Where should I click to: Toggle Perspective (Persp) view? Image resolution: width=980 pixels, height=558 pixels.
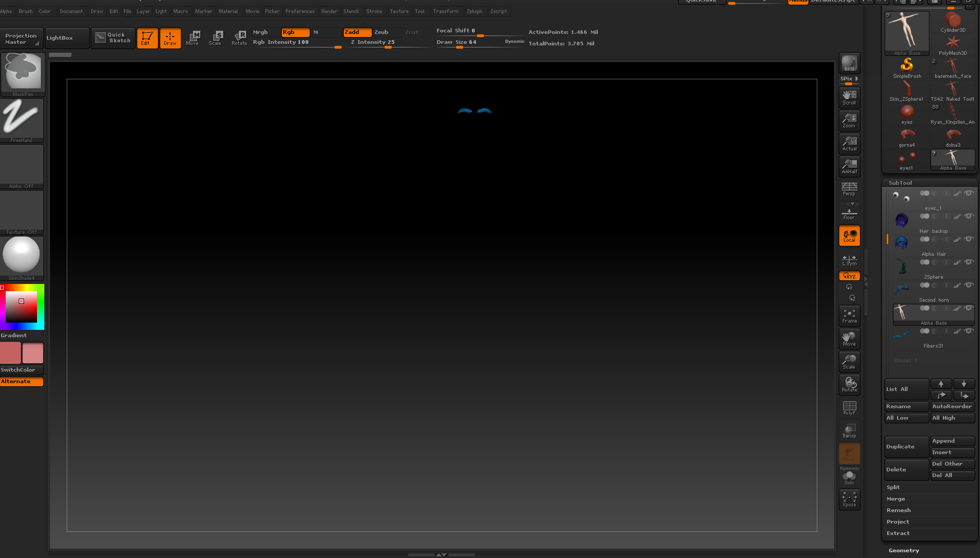coord(849,189)
